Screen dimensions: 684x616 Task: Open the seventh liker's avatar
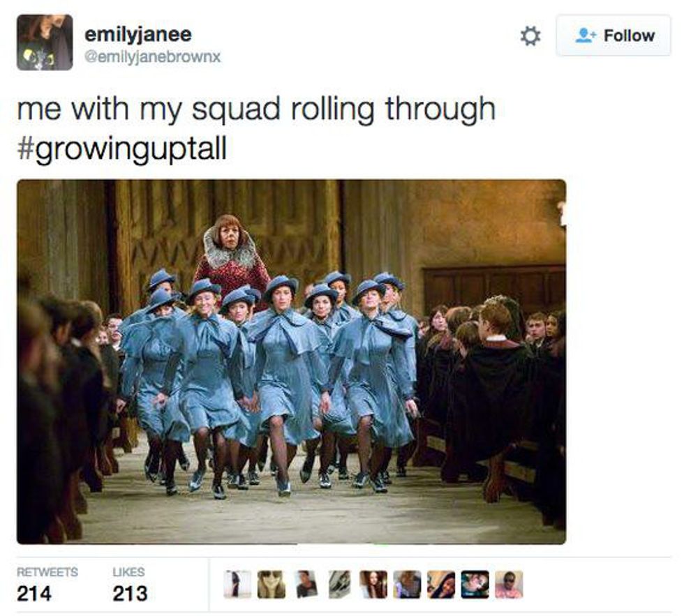click(x=441, y=584)
